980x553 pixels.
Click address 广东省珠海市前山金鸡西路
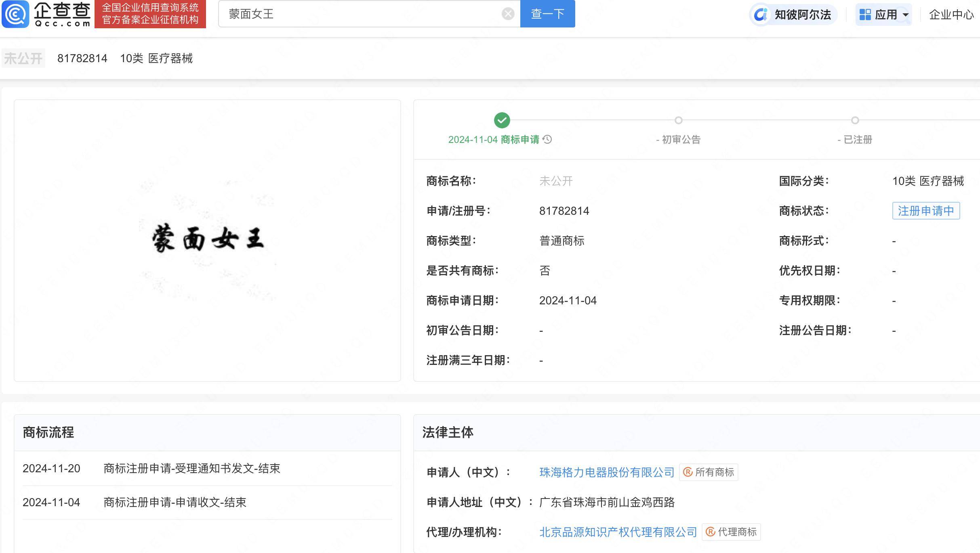607,502
